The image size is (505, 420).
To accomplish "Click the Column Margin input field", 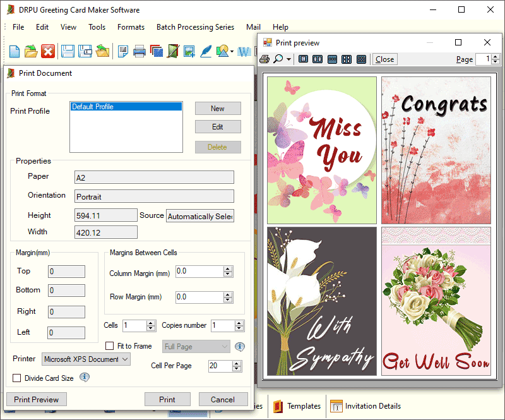I will [198, 272].
